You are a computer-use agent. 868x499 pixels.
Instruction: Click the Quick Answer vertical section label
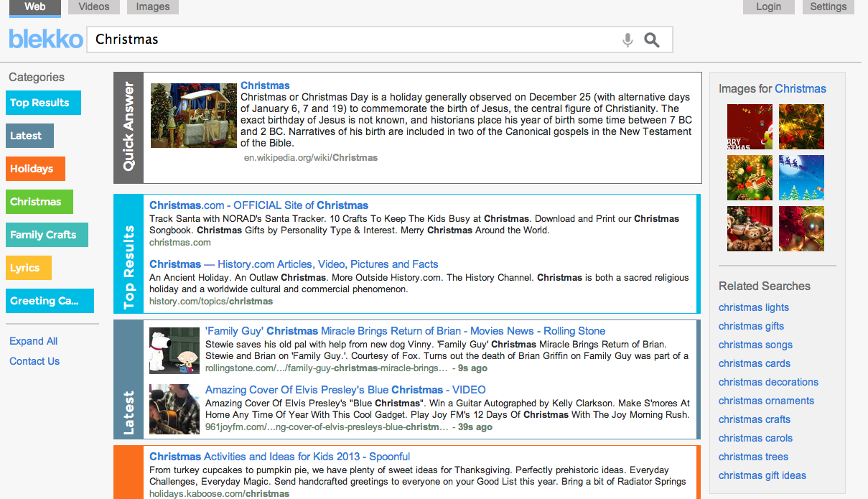[129, 128]
